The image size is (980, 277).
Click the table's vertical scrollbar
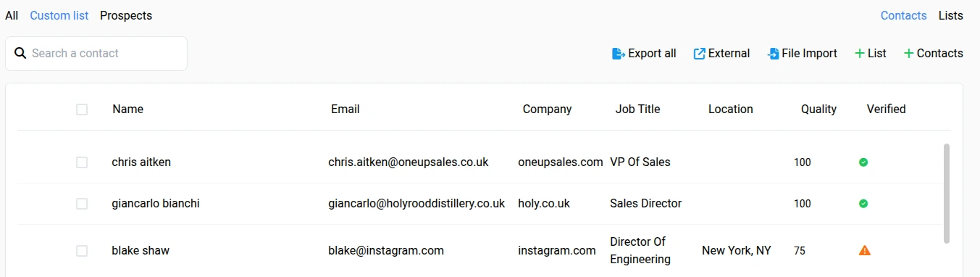[947, 194]
